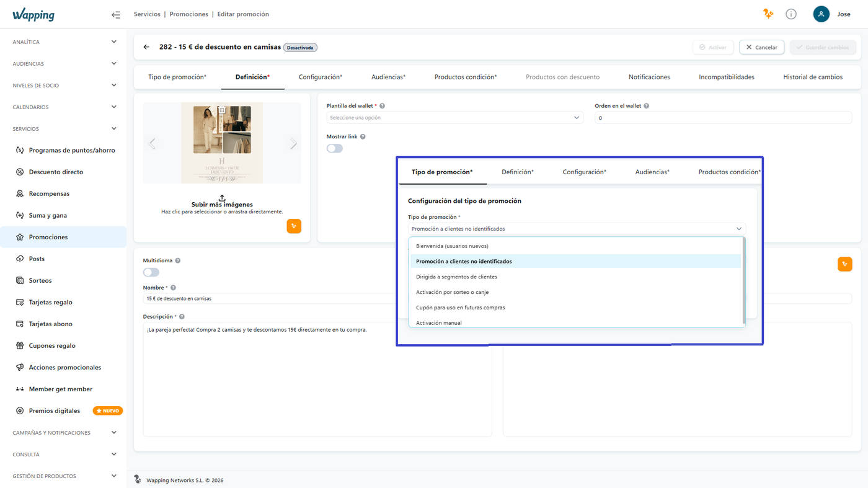Screen dimensions: 868x488
Task: Open Premios digitales in the sidebar
Action: click(63, 410)
